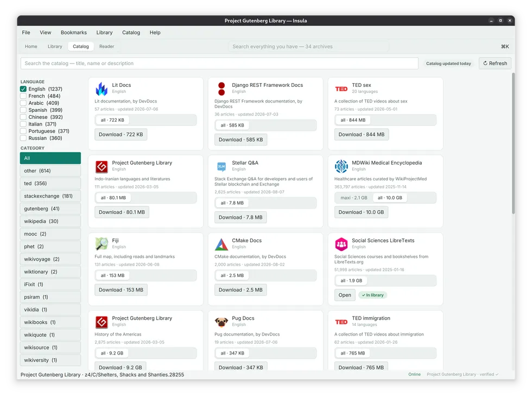This screenshot has height=398, width=532.
Task: Open the Catalog menu
Action: click(x=131, y=33)
